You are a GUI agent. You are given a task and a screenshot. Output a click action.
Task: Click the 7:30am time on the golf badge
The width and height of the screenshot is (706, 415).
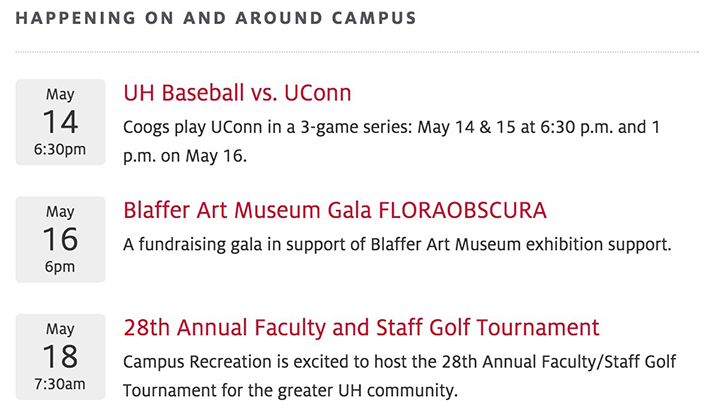pyautogui.click(x=60, y=384)
